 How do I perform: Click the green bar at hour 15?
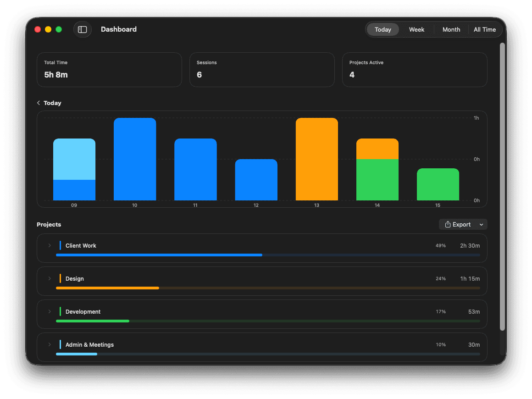click(x=438, y=184)
